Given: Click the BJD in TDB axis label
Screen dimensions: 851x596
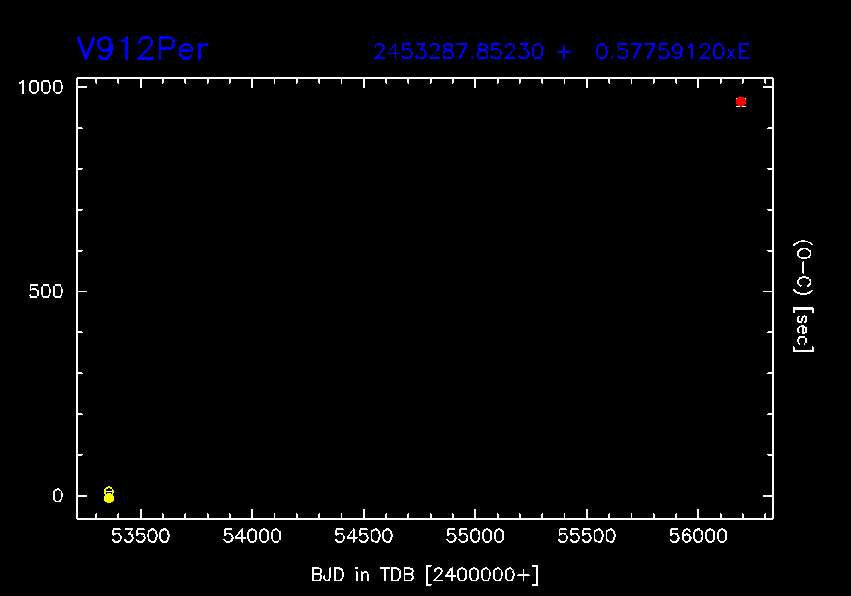Looking at the screenshot, I should point(425,574).
